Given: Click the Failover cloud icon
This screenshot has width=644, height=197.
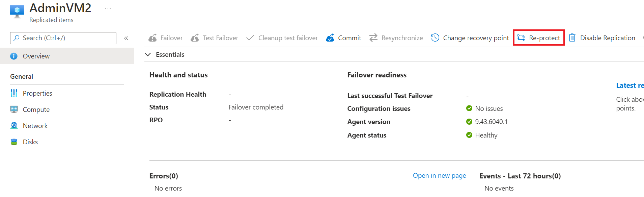Looking at the screenshot, I should click(x=153, y=38).
